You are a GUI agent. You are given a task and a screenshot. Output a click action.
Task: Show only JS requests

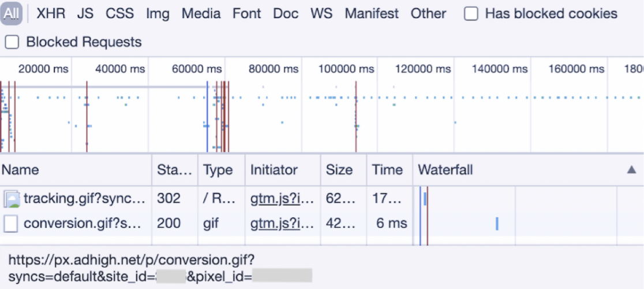tap(85, 14)
